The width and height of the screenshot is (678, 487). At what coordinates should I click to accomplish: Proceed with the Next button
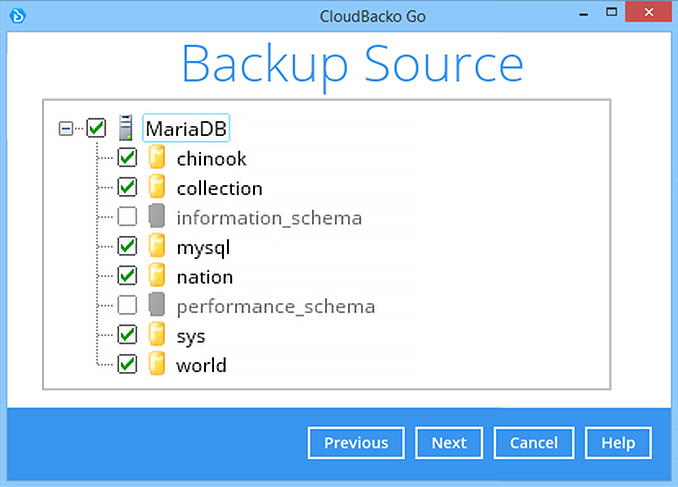coord(449,443)
